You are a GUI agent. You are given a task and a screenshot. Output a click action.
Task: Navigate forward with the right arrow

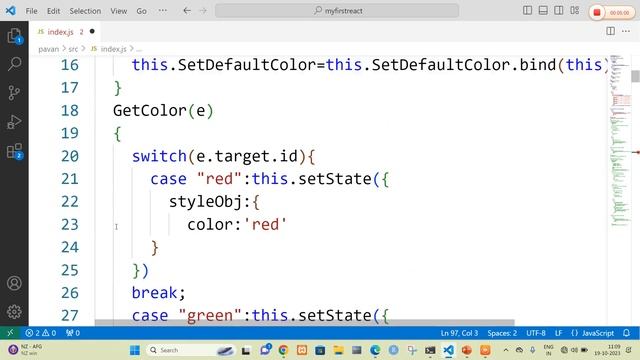pos(203,11)
